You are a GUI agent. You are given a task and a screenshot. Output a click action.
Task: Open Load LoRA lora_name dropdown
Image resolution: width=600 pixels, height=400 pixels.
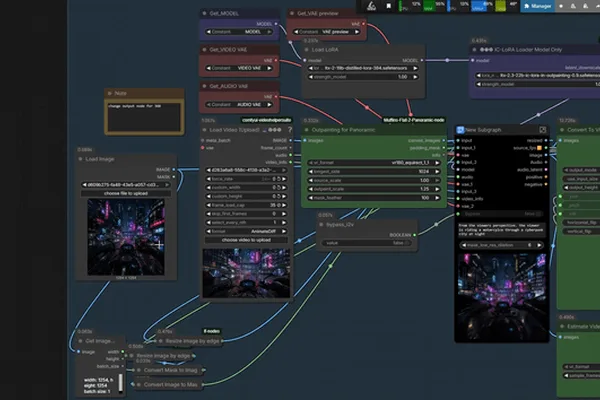pyautogui.click(x=363, y=68)
